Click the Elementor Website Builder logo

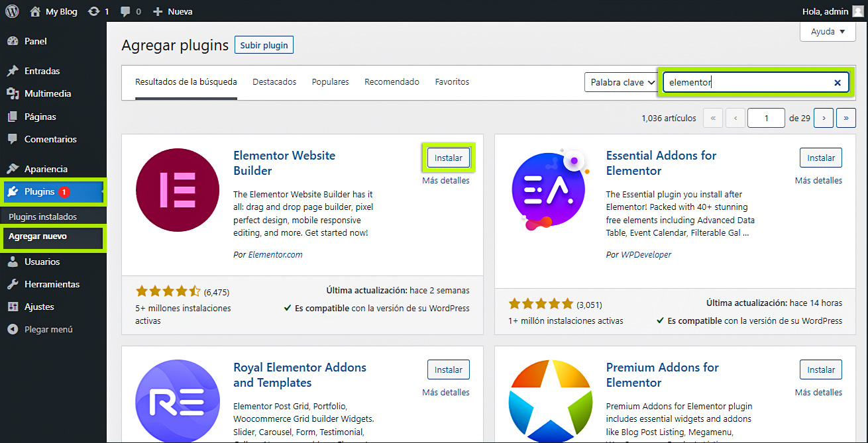(x=177, y=190)
